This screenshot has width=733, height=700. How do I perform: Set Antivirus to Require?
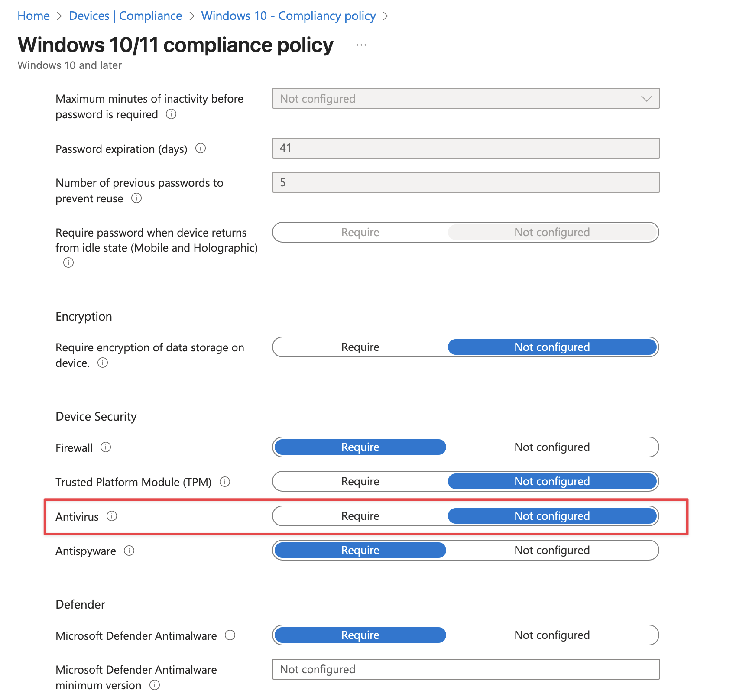click(360, 516)
